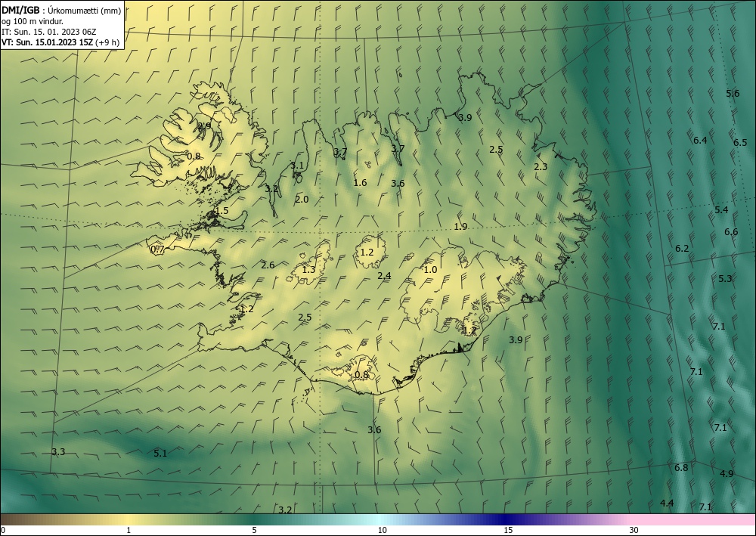
Task: Click the dark navy segment of the color bar
Action: [x=507, y=519]
